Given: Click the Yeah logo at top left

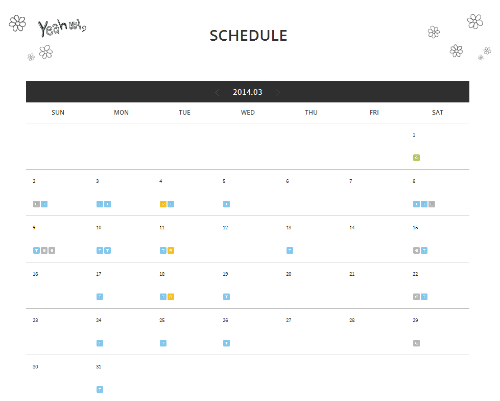Looking at the screenshot, I should click(x=62, y=28).
